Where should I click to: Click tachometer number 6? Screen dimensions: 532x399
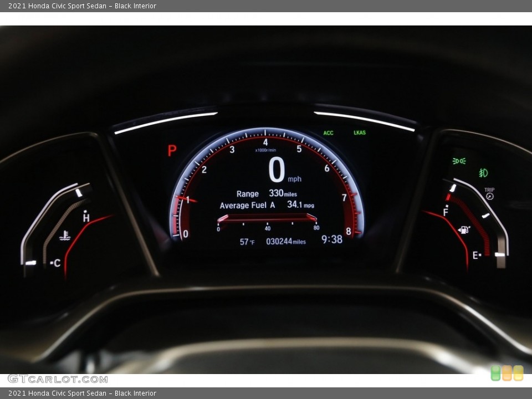click(x=327, y=168)
